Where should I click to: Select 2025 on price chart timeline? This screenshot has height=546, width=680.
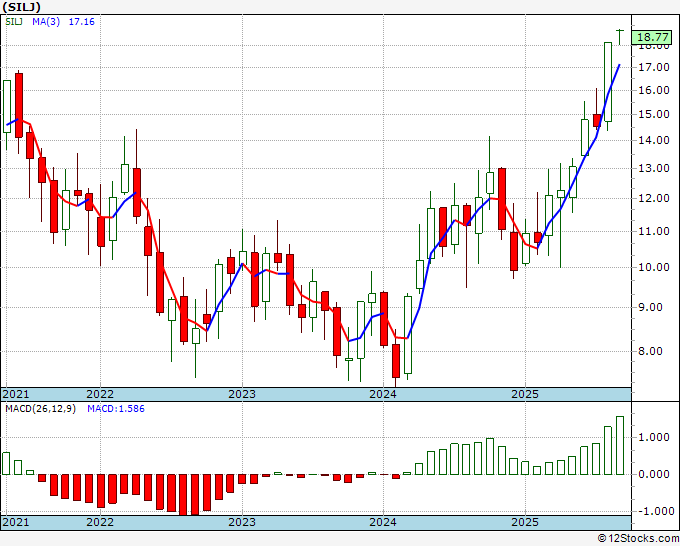[525, 394]
